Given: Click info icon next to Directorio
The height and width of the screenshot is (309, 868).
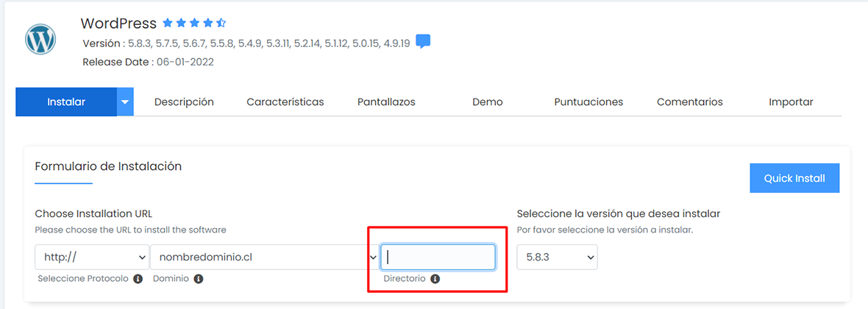Looking at the screenshot, I should [x=435, y=279].
